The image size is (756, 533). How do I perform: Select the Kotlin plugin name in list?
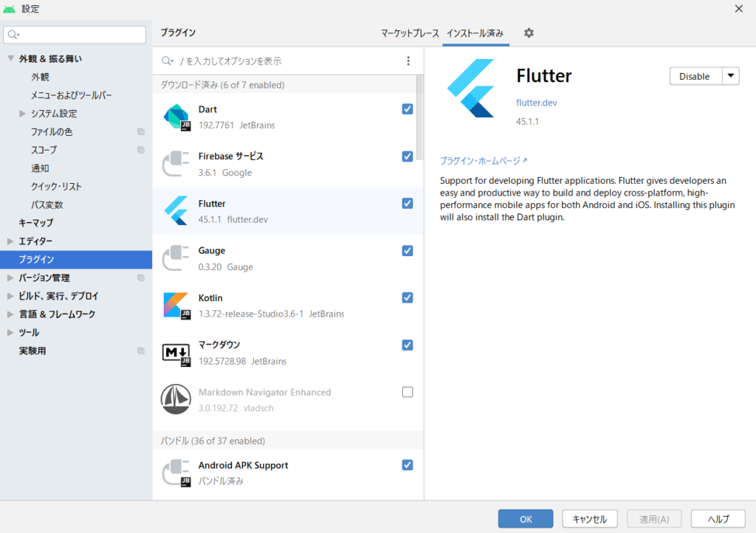tap(210, 298)
